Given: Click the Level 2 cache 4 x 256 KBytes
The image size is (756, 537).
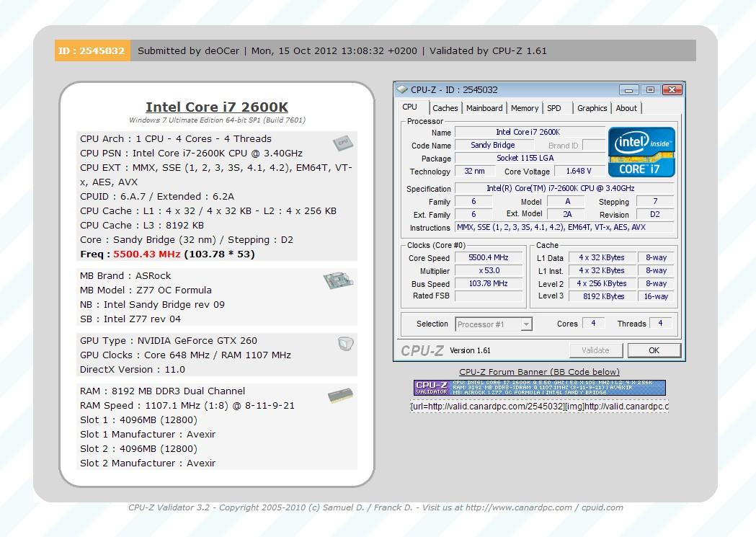Looking at the screenshot, I should [602, 283].
